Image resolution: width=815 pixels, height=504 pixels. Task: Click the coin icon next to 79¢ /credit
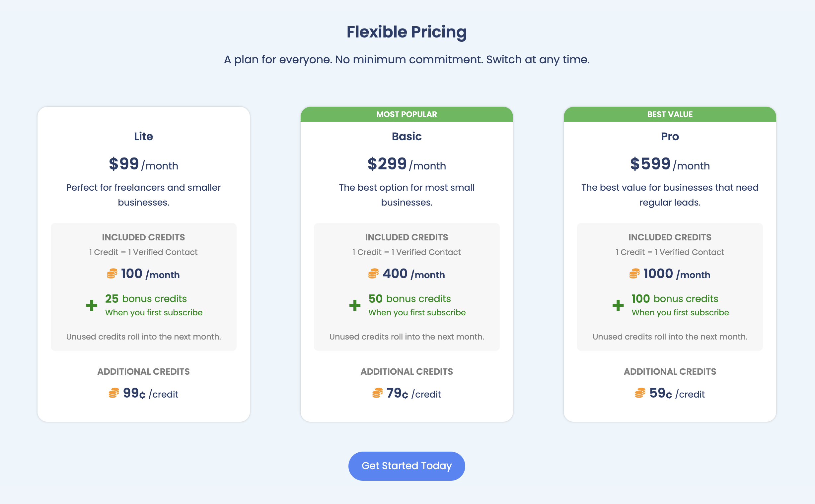click(377, 393)
